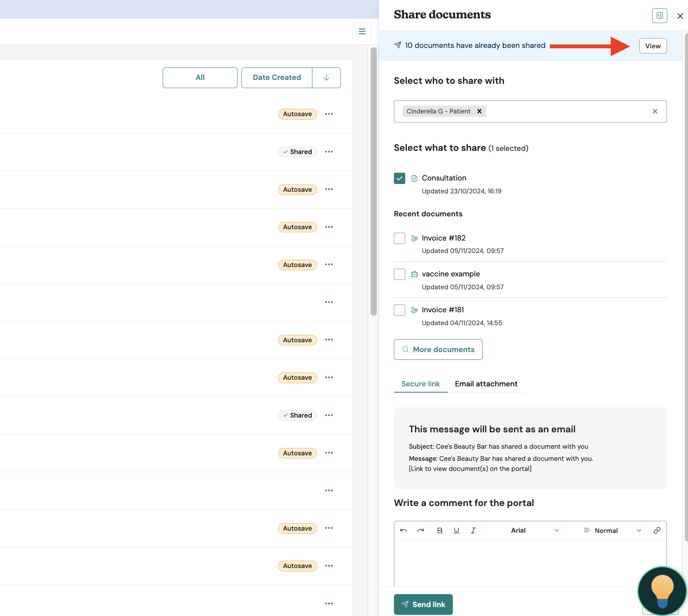Switch to the Secure link tab
Viewport: 688px width, 616px height.
click(420, 384)
